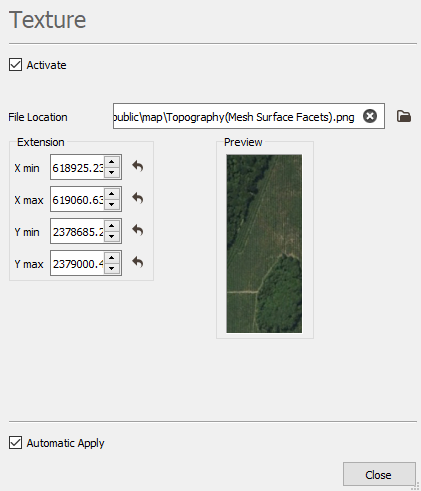Click the aerial texture preview image
Image resolution: width=421 pixels, height=491 pixels.
pos(264,244)
